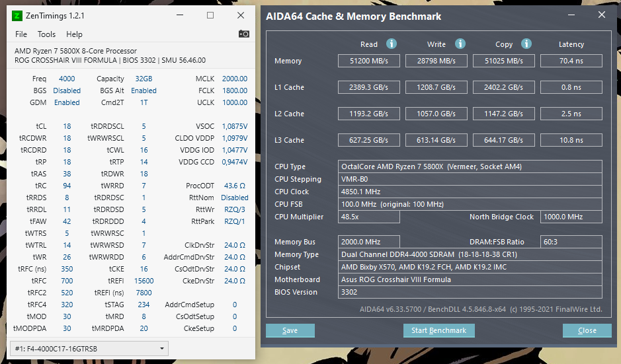The image size is (621, 364).
Task: Select the L1 Cache Write 1208.7 GB/s field
Action: 436,87
